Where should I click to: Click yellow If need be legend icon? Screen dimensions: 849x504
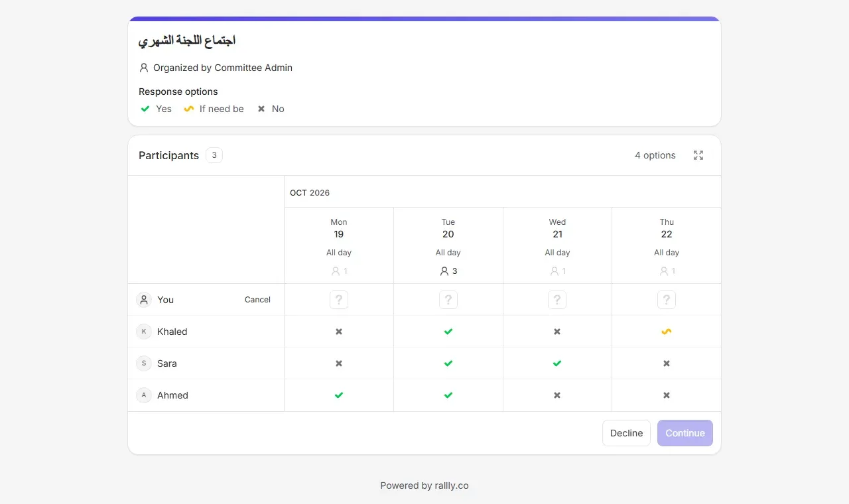(189, 109)
